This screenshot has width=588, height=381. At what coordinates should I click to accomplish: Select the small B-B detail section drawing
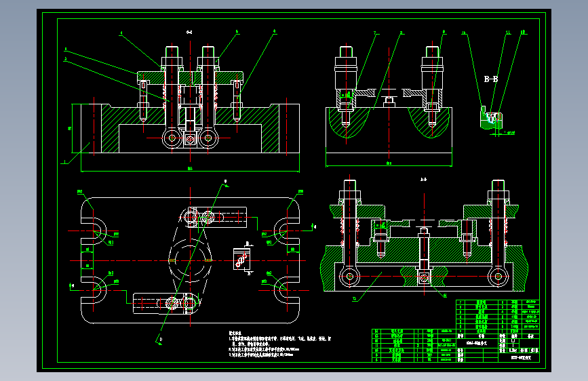tap(491, 118)
